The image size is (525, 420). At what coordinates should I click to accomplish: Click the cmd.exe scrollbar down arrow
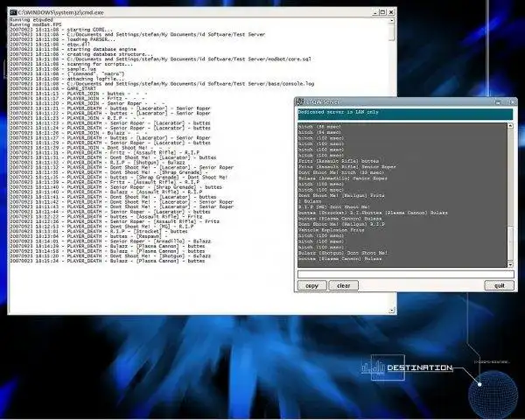pos(392,311)
